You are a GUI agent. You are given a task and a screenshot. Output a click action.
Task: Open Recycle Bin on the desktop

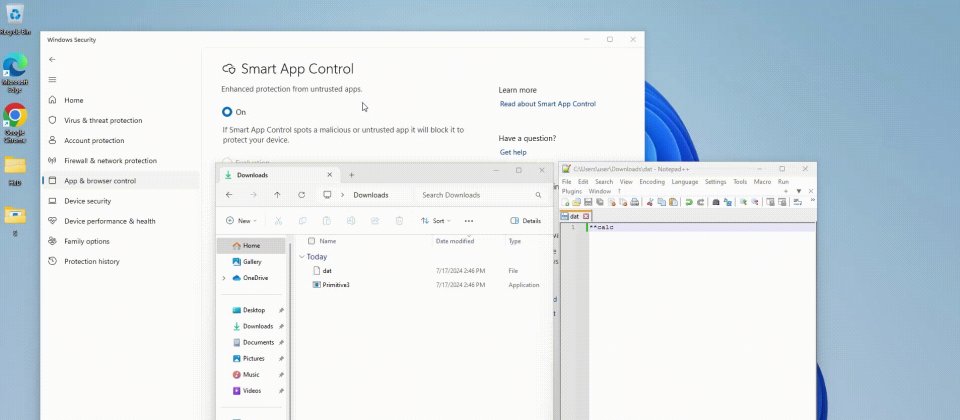click(x=15, y=18)
